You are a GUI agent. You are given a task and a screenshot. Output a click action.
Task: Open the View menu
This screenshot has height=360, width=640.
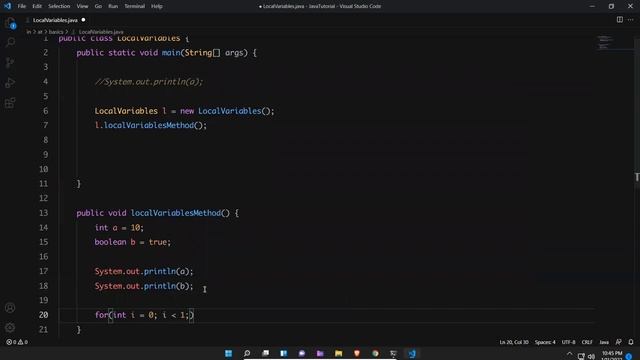point(82,6)
